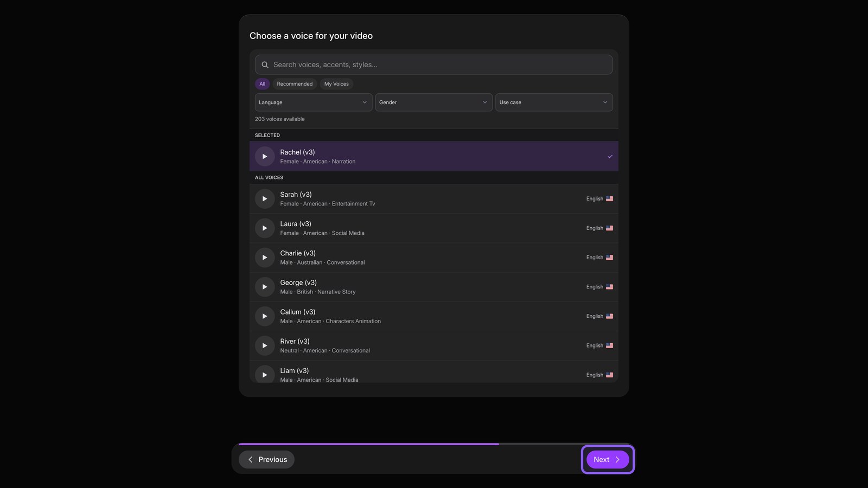This screenshot has width=868, height=488.
Task: Play Charlie (v3) Australian voice sample
Action: point(265,258)
